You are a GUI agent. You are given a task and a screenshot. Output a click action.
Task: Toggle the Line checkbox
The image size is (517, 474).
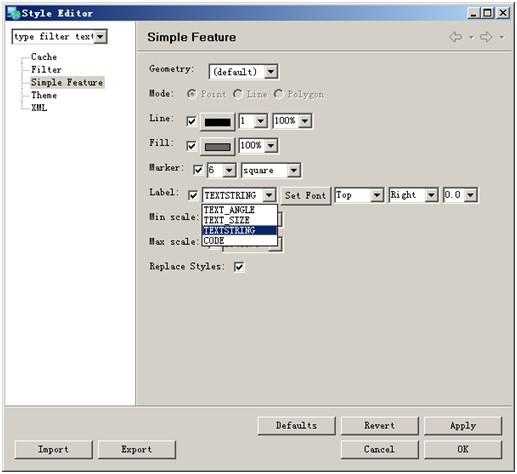click(191, 121)
